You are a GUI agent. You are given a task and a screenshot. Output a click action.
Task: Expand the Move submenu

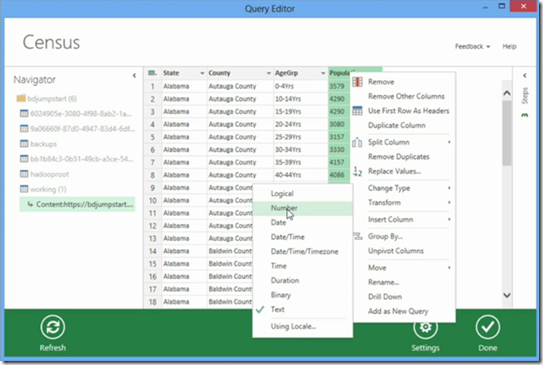click(x=449, y=268)
